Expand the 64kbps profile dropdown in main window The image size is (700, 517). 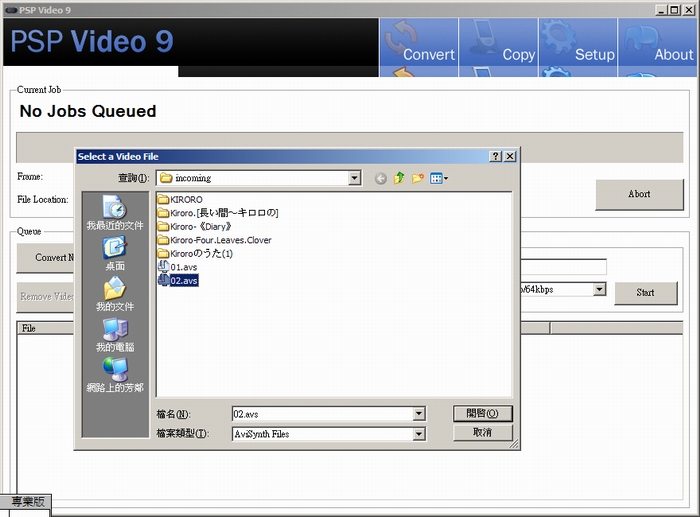click(600, 289)
